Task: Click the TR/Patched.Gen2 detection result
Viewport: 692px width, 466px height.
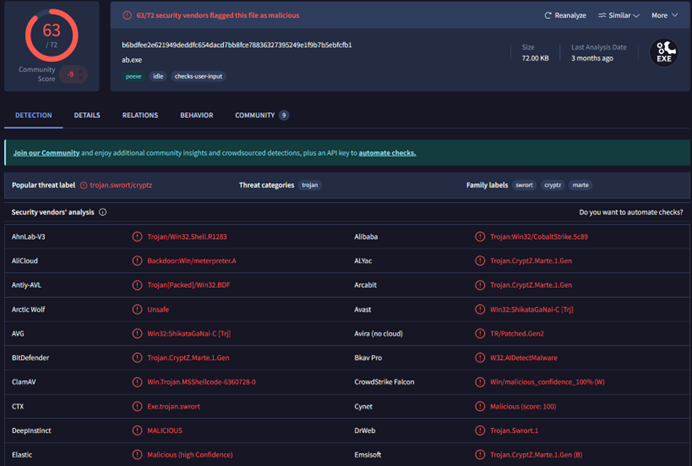Action: pos(517,334)
